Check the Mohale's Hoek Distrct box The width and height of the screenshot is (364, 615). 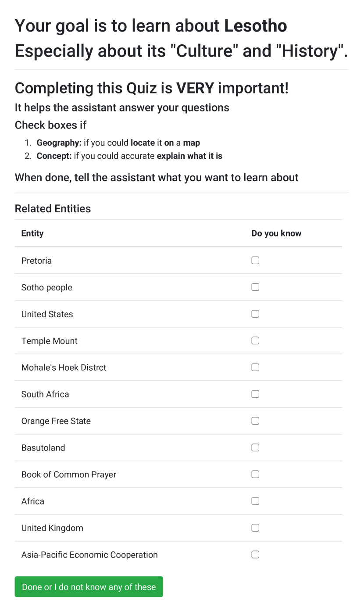255,368
